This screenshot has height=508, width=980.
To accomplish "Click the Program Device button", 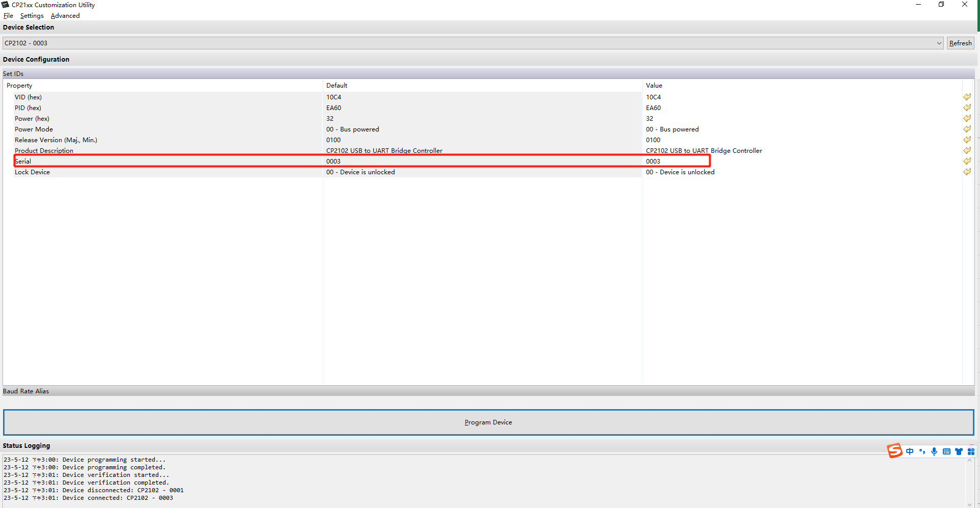I will pos(488,422).
